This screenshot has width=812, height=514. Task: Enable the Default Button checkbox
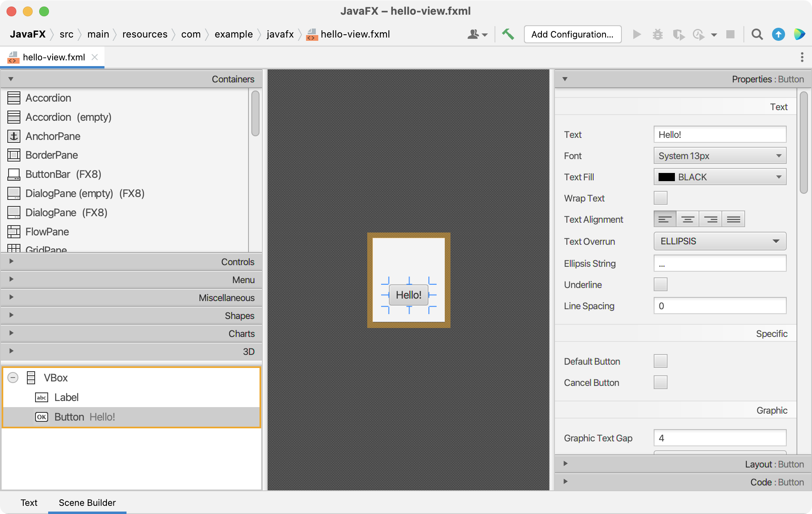(661, 360)
